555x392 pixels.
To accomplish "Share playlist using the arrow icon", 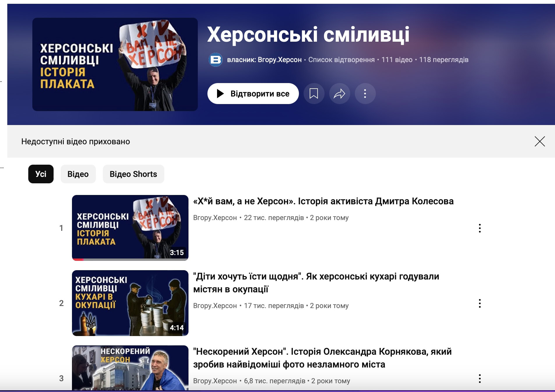I will pos(339,94).
